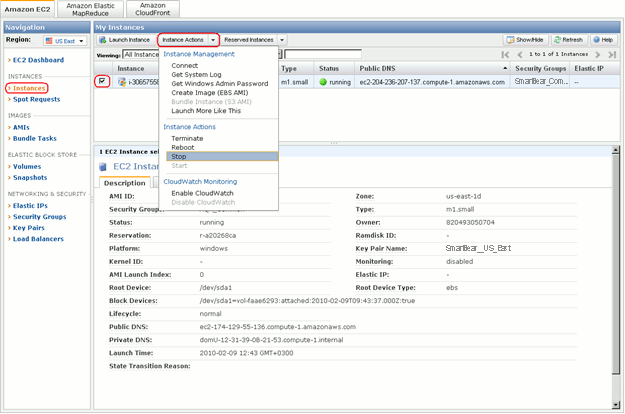Open the Security Groups navigation link
625x414 pixels.
[x=39, y=217]
